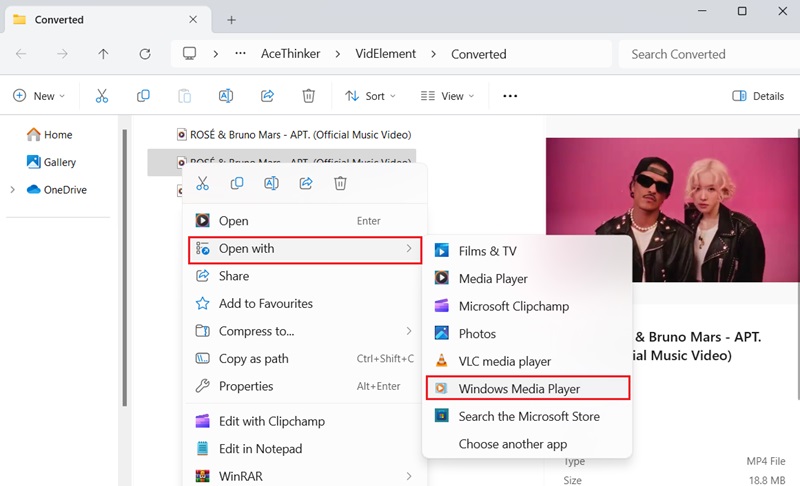Click AceThinker in breadcrumb

pyautogui.click(x=290, y=54)
